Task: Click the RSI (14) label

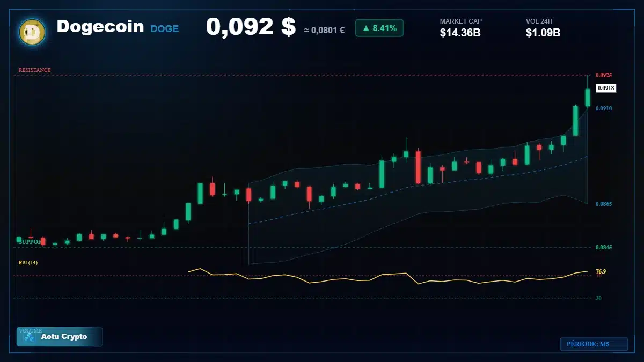Action: tap(28, 263)
